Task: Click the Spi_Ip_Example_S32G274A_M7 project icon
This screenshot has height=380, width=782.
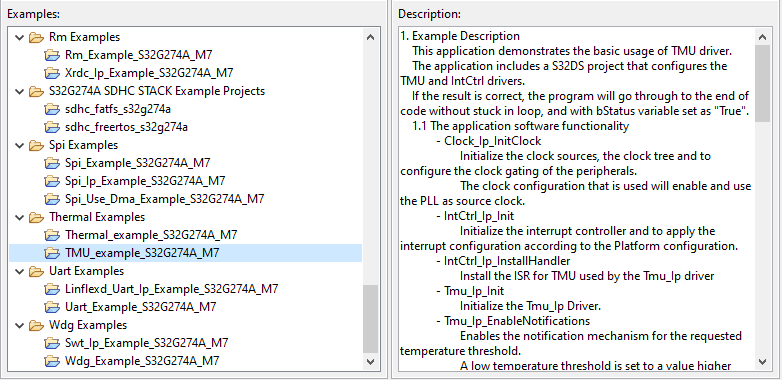Action: click(x=52, y=181)
